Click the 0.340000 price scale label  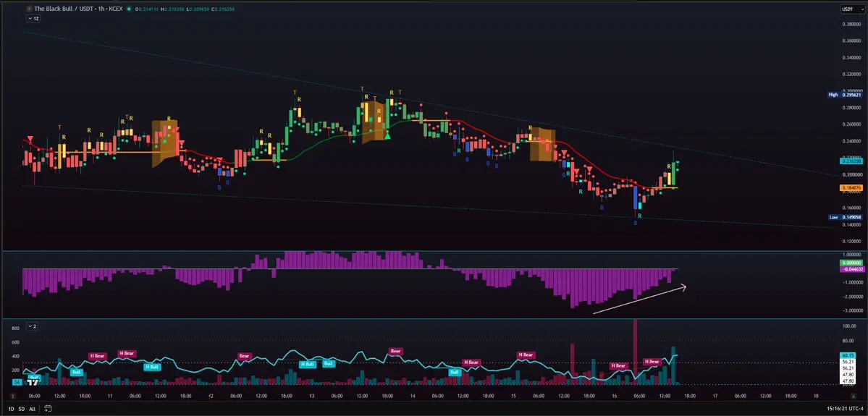[x=851, y=57]
